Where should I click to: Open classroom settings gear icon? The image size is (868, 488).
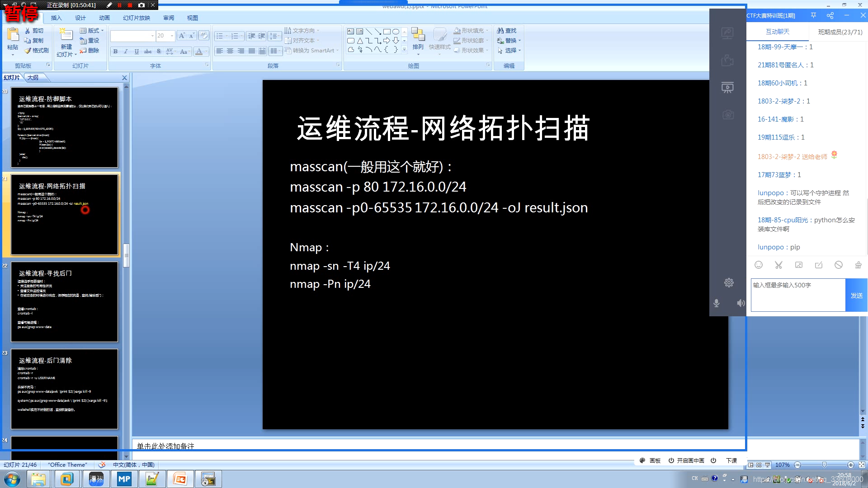click(x=729, y=283)
